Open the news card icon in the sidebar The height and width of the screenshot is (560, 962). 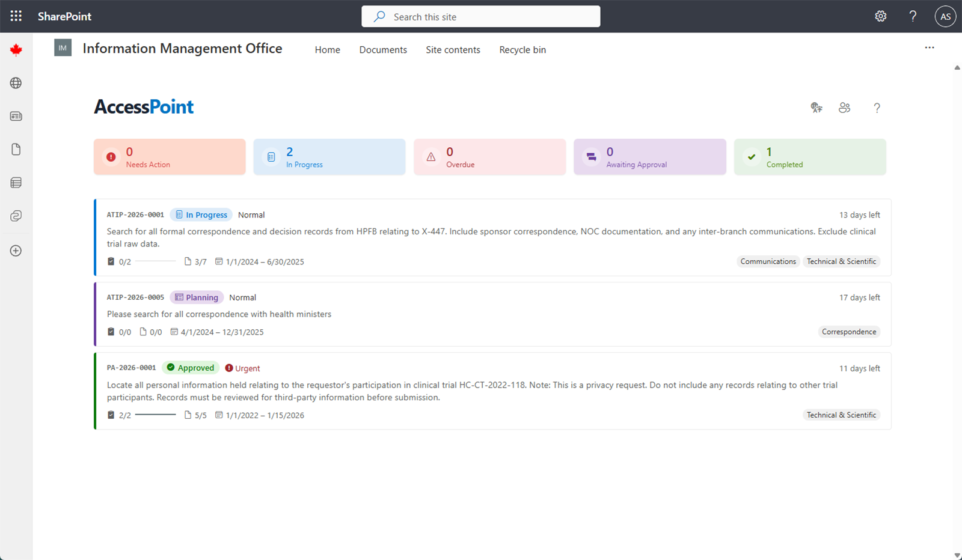click(x=16, y=116)
